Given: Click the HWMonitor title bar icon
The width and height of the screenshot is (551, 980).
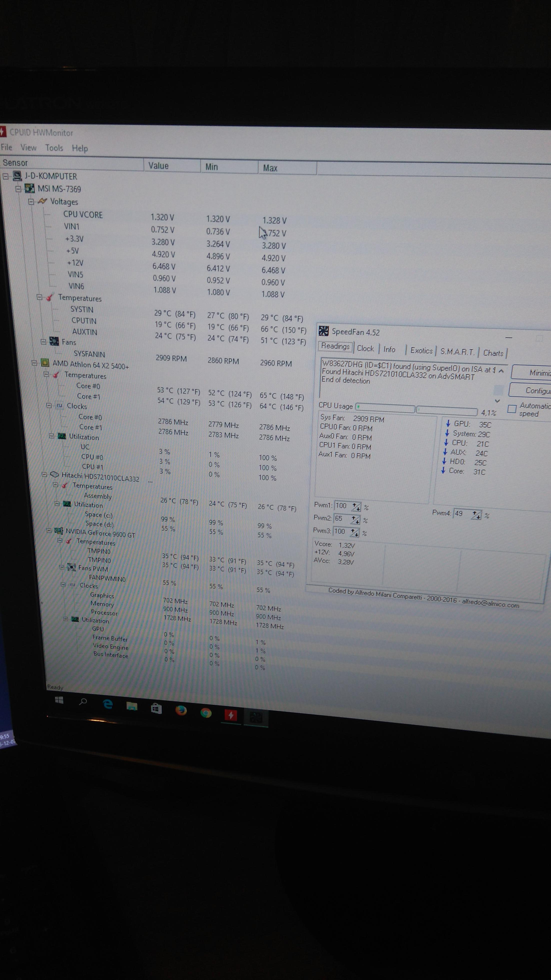Looking at the screenshot, I should pos(3,132).
